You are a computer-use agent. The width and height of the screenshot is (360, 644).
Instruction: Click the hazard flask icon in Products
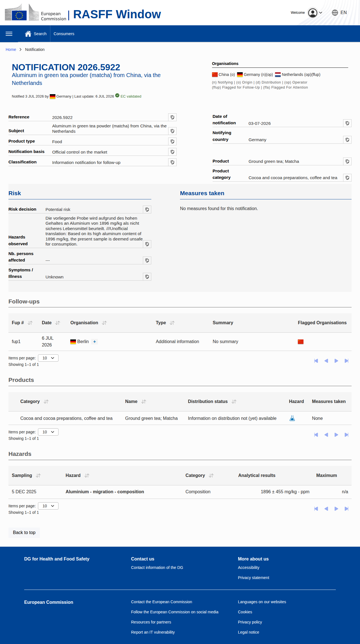click(x=292, y=418)
